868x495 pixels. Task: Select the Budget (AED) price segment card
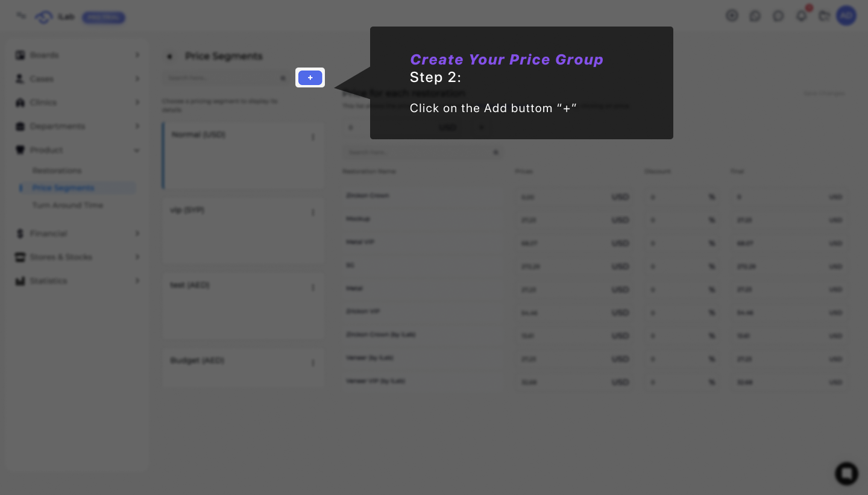243,367
